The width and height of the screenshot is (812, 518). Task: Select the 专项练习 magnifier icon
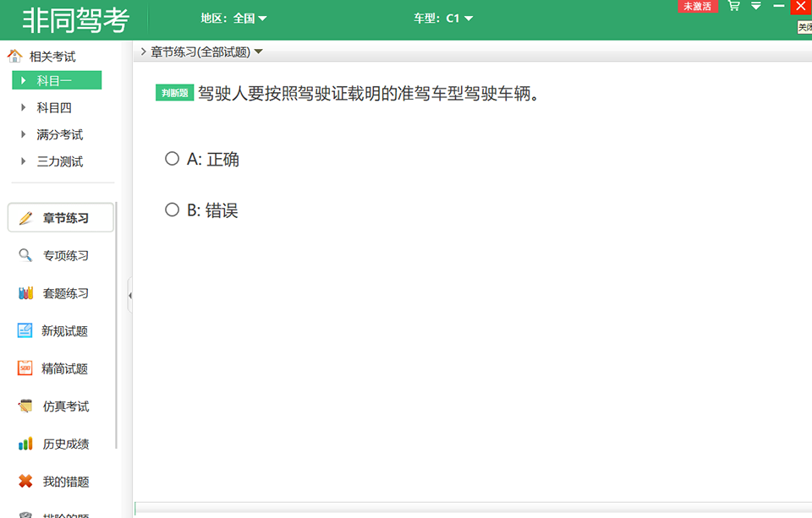(25, 255)
